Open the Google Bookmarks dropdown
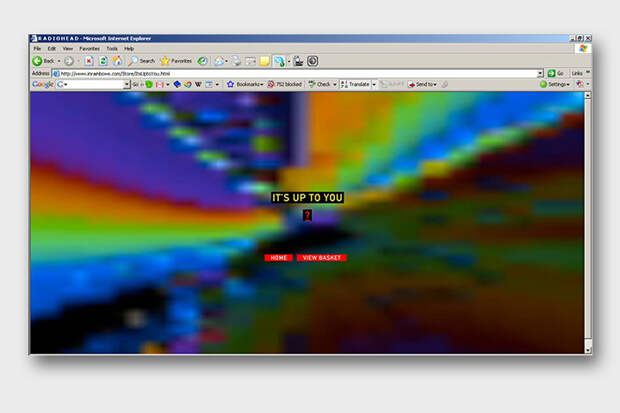The height and width of the screenshot is (413, 620). (244, 85)
